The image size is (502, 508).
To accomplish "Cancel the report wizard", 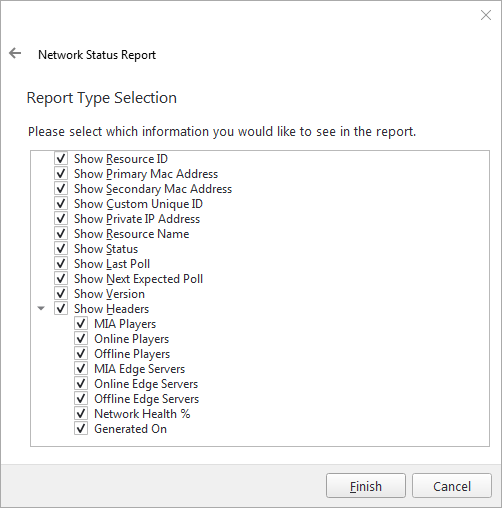I will click(452, 486).
